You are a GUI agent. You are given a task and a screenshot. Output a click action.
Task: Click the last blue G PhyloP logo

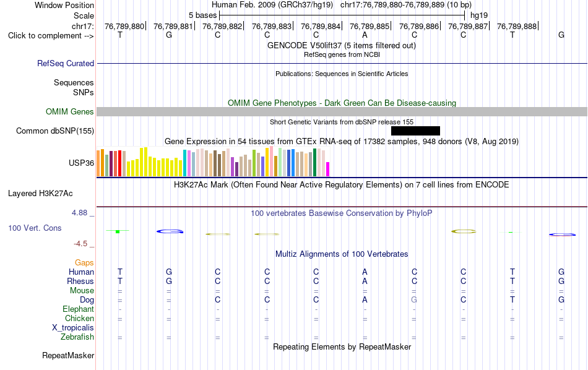point(562,234)
